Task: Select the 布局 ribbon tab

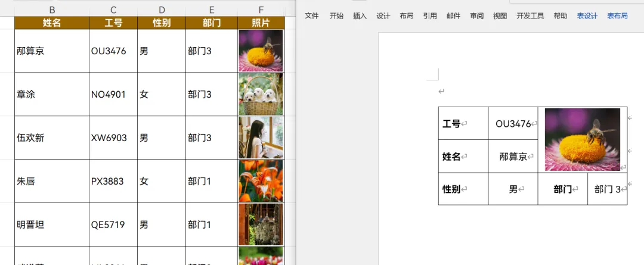Action: 407,16
